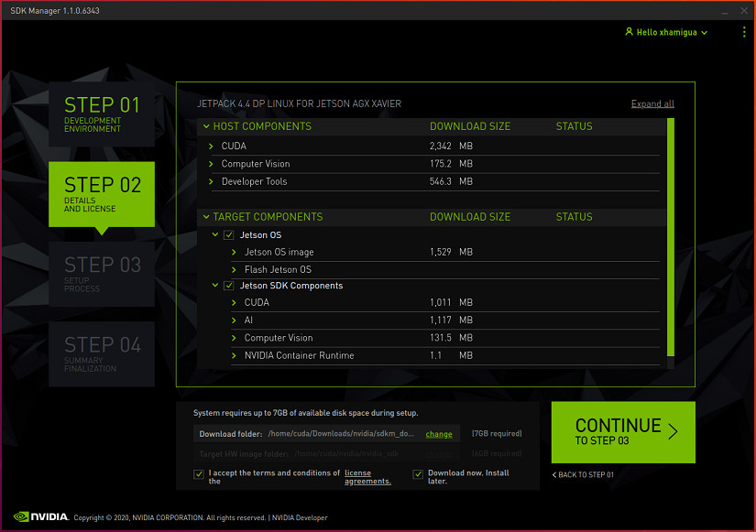Open the Hello xhamigua account dropdown
Image resolution: width=756 pixels, height=532 pixels.
(666, 32)
